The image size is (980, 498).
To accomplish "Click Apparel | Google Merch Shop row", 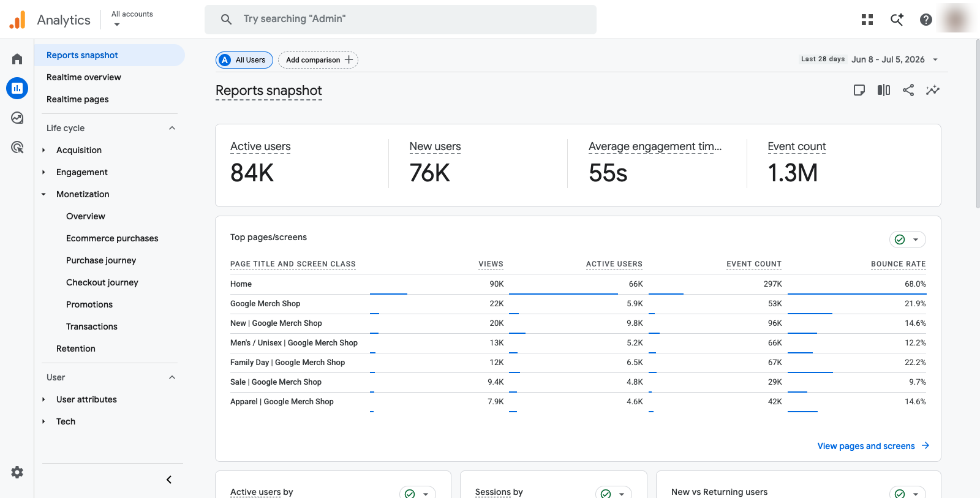I will click(578, 402).
